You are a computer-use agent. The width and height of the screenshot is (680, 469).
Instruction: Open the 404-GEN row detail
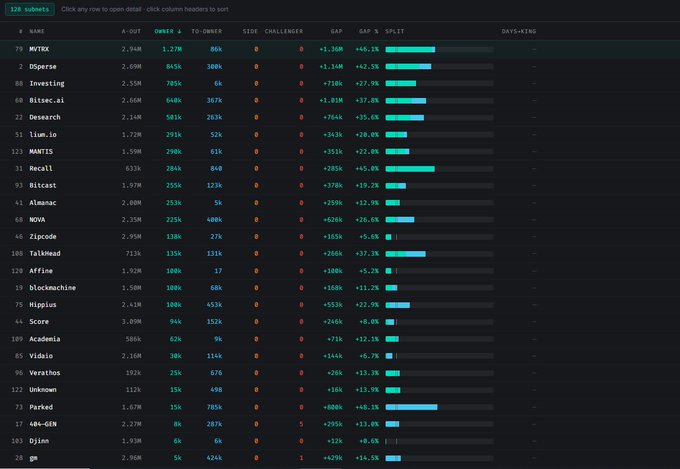tap(340, 424)
